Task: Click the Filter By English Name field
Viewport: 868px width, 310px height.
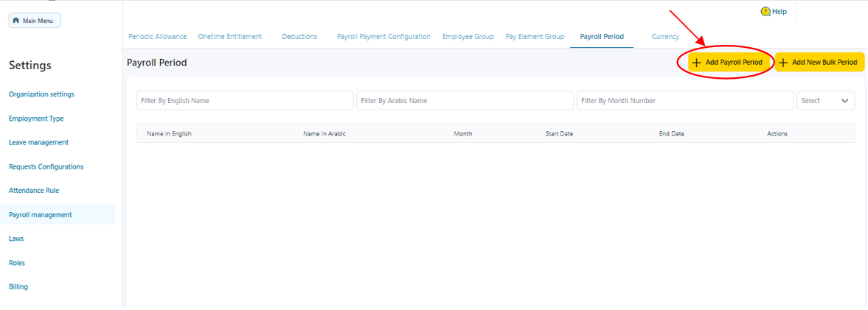Action: tap(245, 101)
